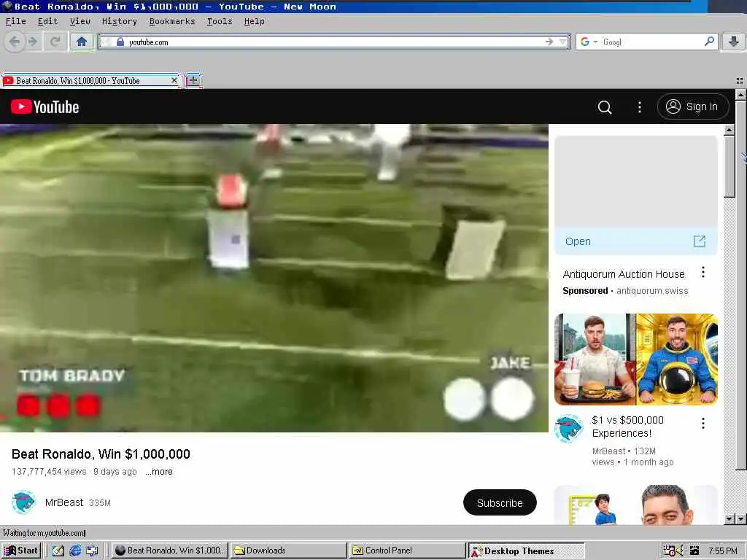Open Antiquorum Auction House ad title
The image size is (747, 560).
624,274
